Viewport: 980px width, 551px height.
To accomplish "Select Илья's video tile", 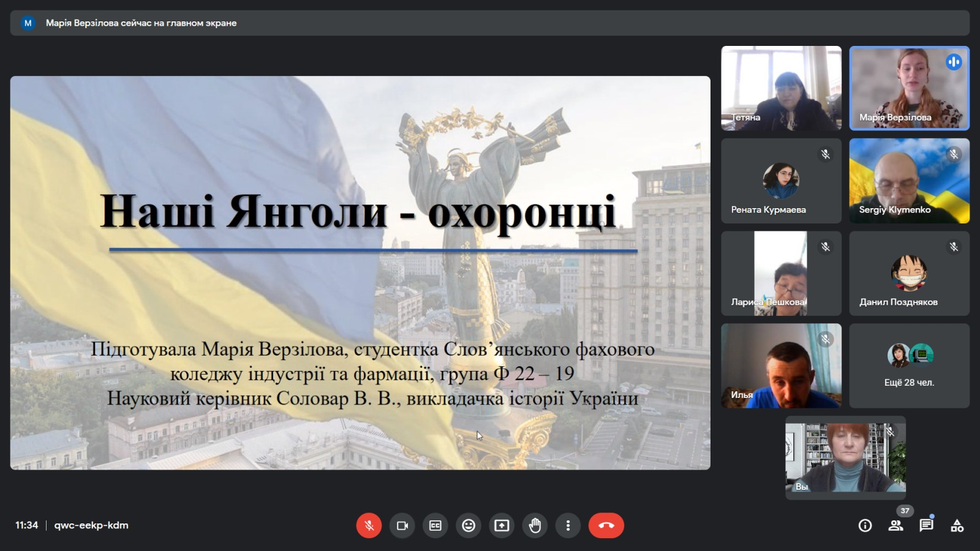I will click(x=782, y=365).
